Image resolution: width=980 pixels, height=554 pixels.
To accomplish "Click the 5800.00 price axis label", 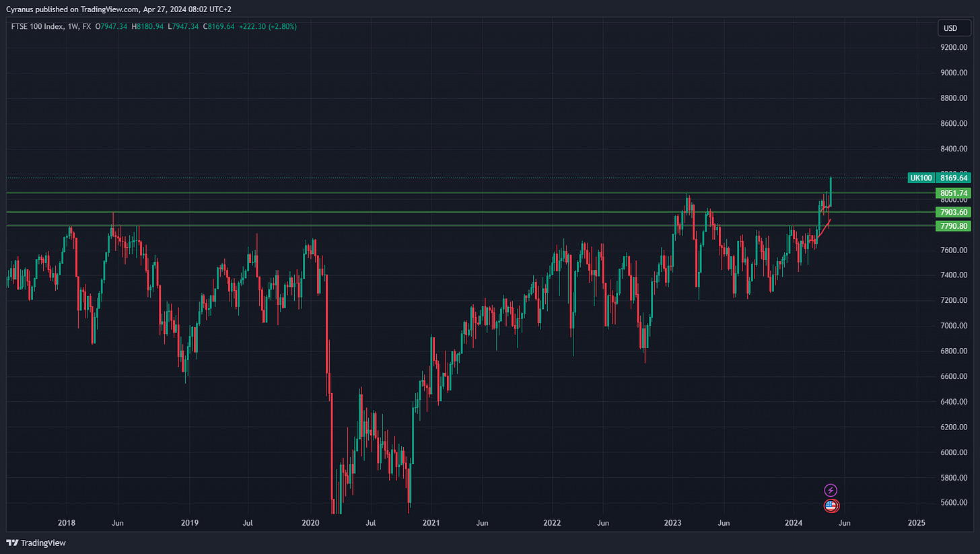I will click(x=954, y=478).
